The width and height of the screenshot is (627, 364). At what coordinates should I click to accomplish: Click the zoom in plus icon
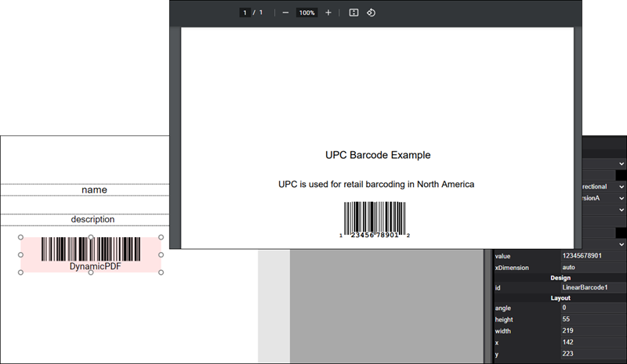tap(328, 13)
